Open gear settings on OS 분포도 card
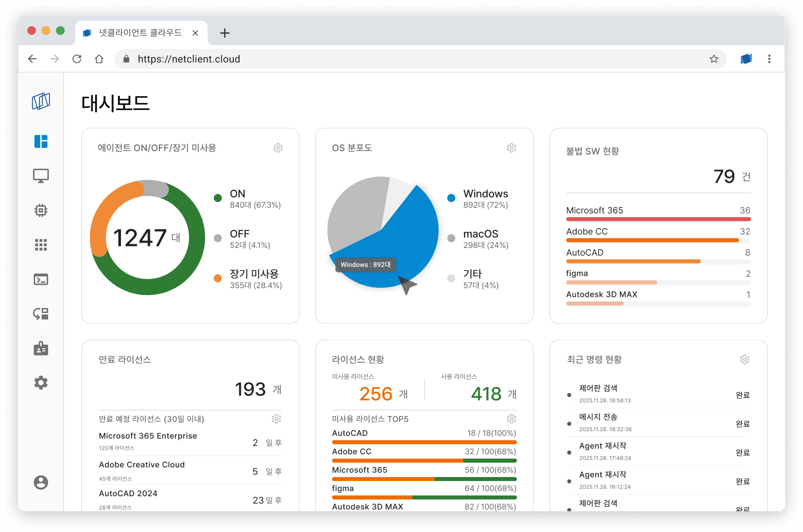The height and width of the screenshot is (532, 803). tap(511, 148)
